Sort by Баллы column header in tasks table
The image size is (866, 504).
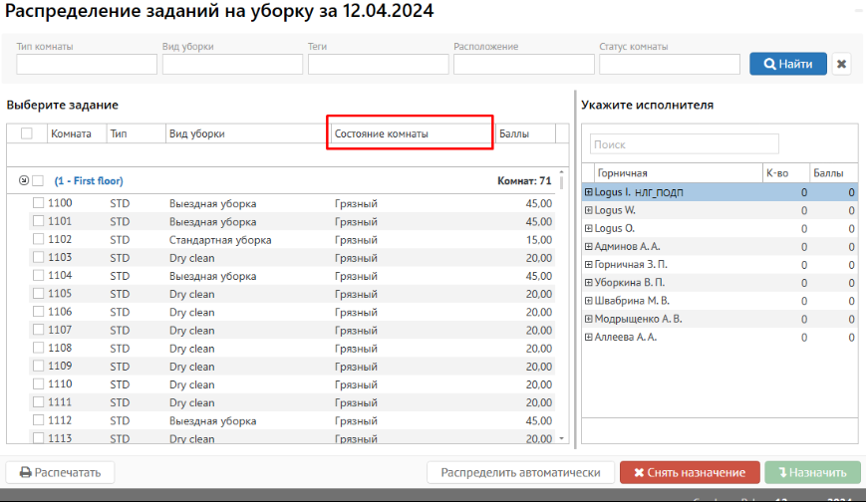click(x=525, y=133)
